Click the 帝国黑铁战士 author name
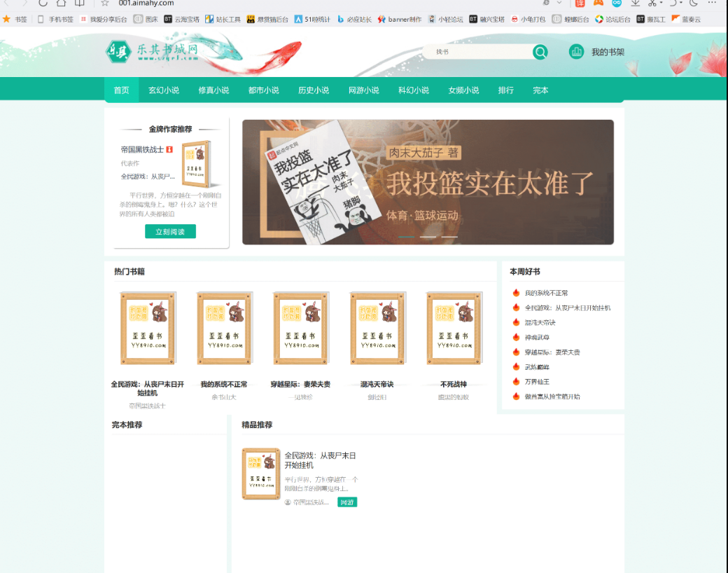Screen dimensions: 728x573 [142, 149]
